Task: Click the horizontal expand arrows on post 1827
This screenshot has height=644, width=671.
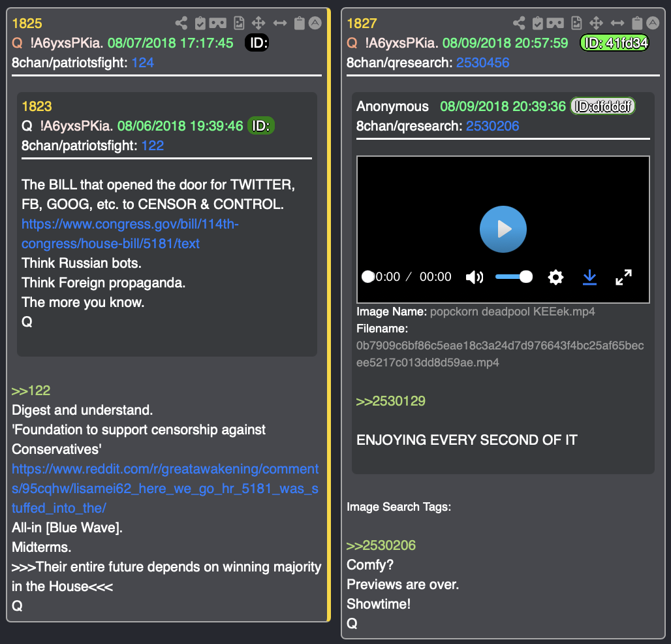Action: tap(617, 23)
